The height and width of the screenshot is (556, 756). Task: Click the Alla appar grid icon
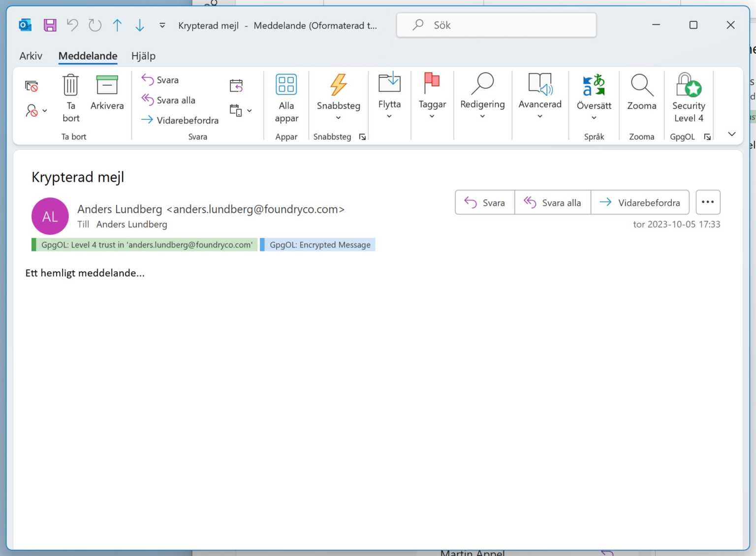(x=286, y=84)
